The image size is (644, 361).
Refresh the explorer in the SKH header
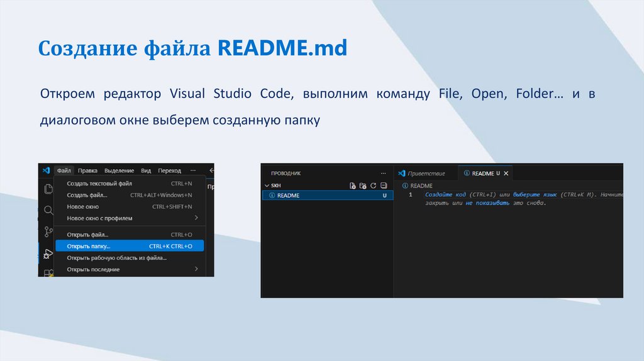tap(373, 186)
